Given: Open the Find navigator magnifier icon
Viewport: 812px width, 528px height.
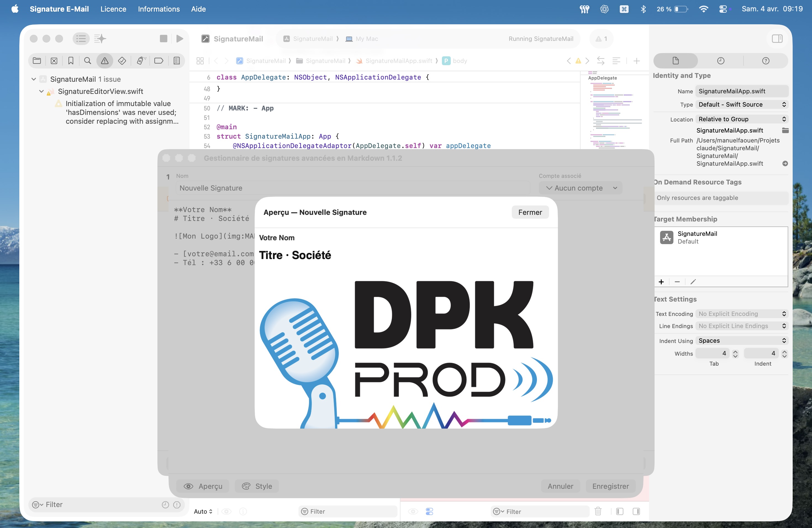Looking at the screenshot, I should click(x=88, y=61).
